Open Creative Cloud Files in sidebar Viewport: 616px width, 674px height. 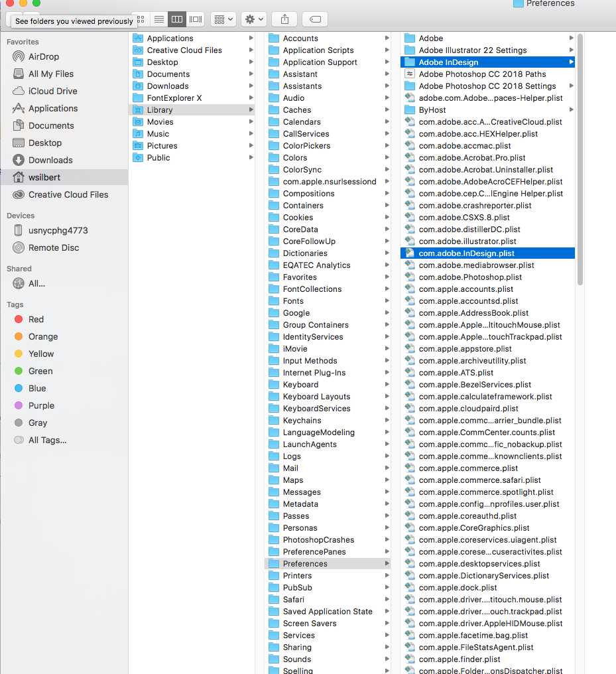64,195
